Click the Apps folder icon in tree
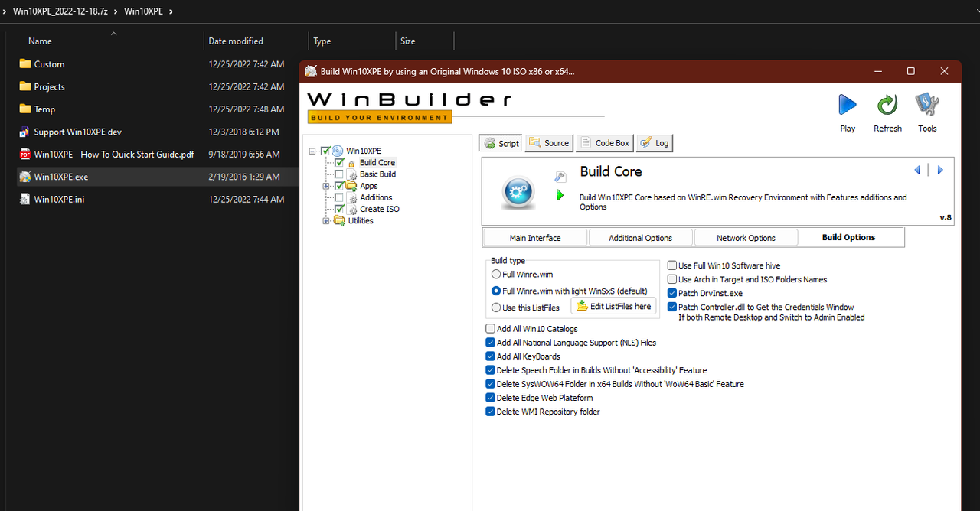 [x=351, y=186]
